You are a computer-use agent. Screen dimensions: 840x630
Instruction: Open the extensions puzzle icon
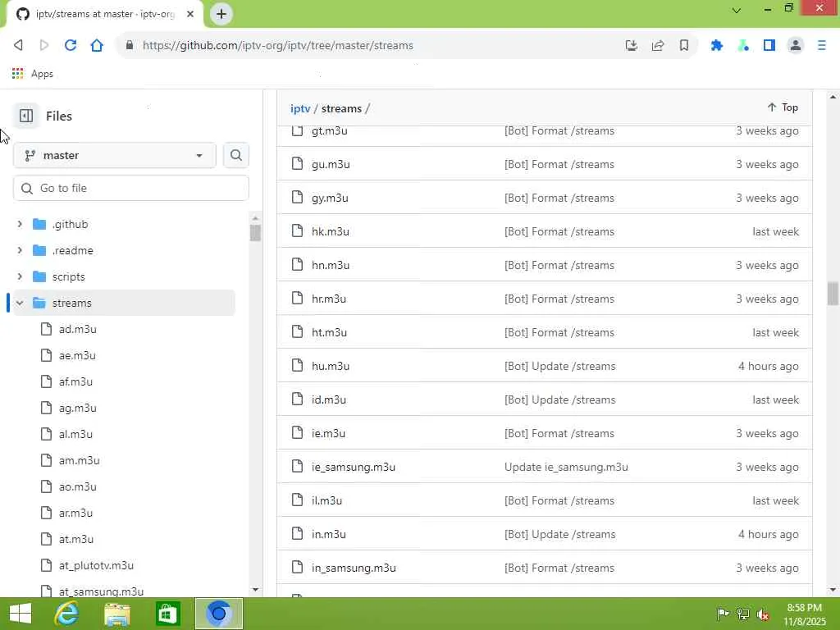pyautogui.click(x=717, y=46)
